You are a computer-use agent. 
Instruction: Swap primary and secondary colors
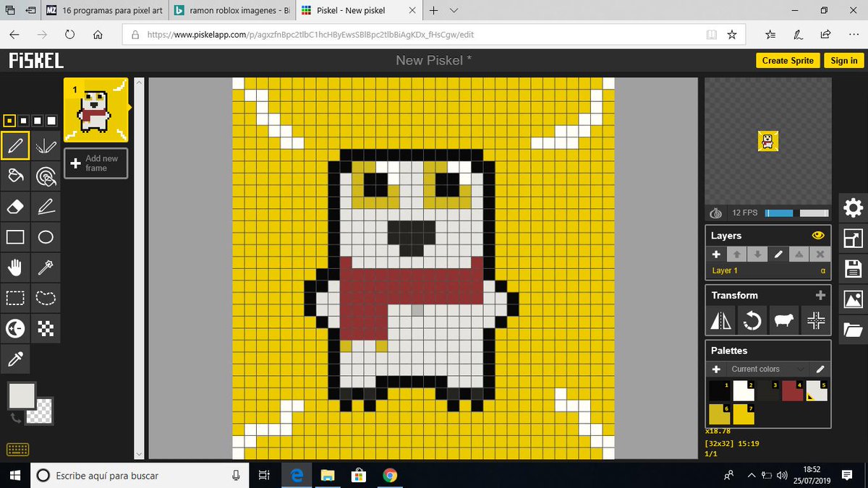pyautogui.click(x=14, y=418)
